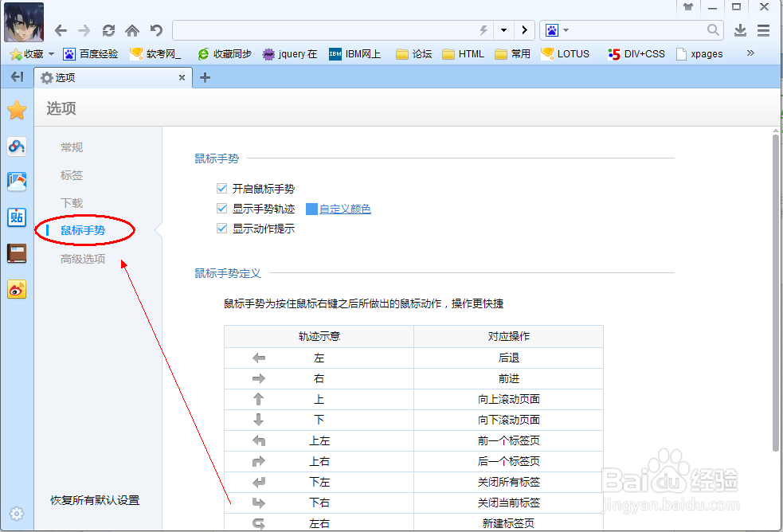Open the 自定义颜色 link
The width and height of the screenshot is (783, 532).
[345, 209]
